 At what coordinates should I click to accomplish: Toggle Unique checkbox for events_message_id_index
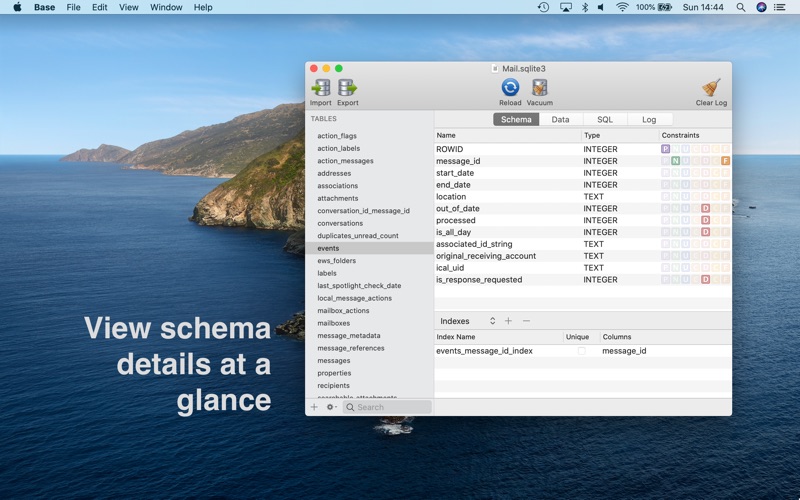pos(582,351)
